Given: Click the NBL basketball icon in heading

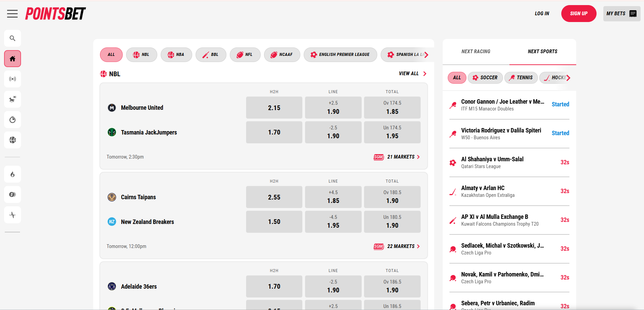Looking at the screenshot, I should tap(103, 74).
